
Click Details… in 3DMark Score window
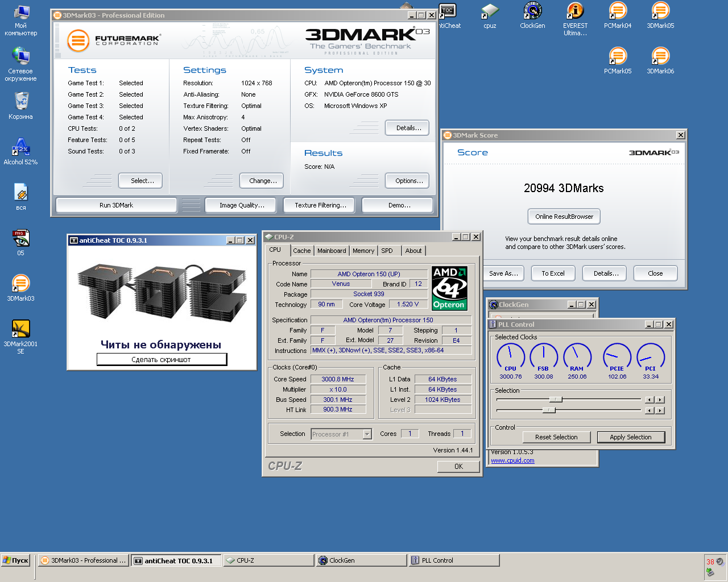[606, 273]
